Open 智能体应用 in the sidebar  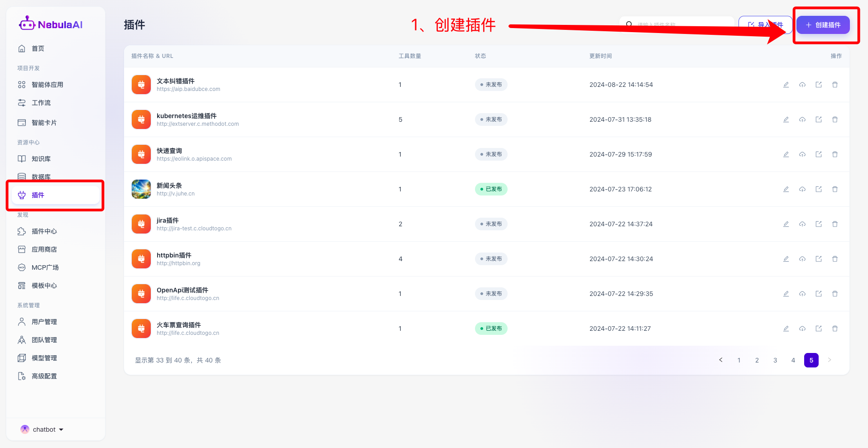[x=47, y=85]
